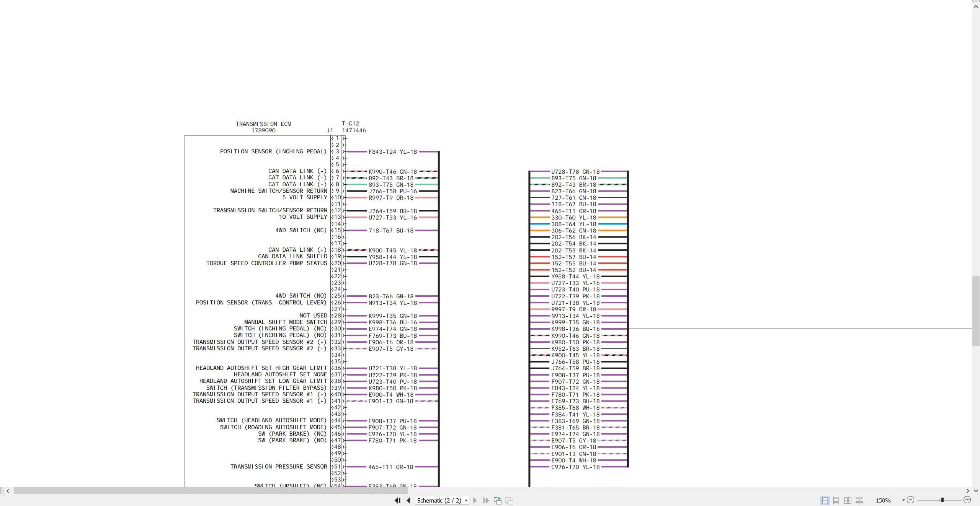
Task: Click the horizontal scrollbar thumb
Action: coord(211,491)
